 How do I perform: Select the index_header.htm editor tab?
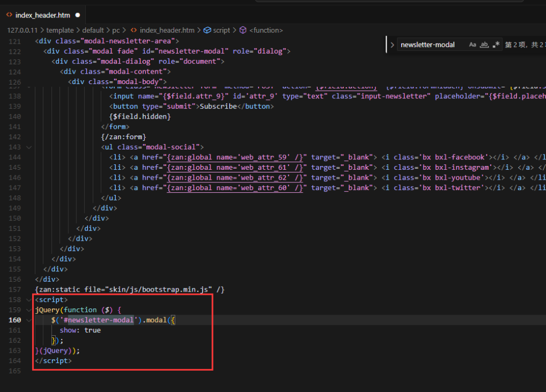(43, 15)
